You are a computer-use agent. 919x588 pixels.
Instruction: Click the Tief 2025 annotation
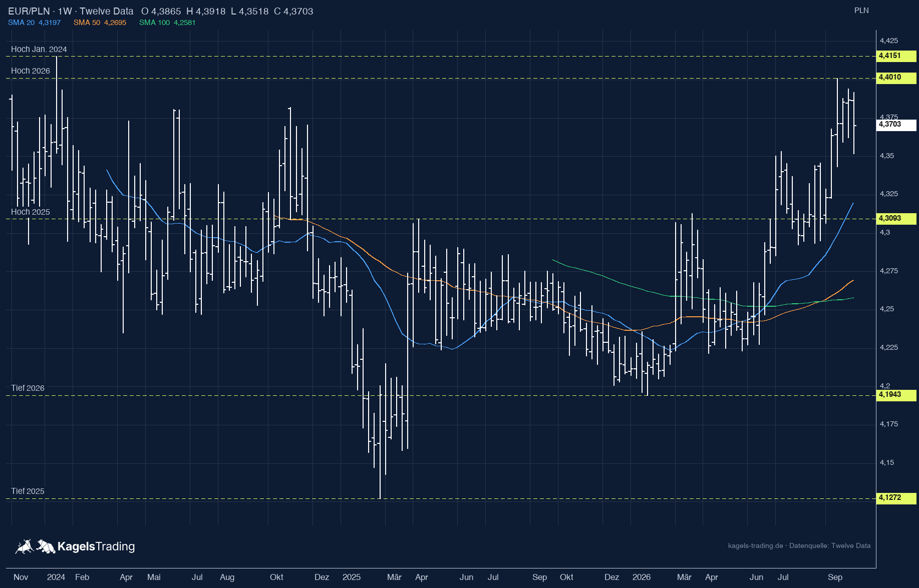click(x=28, y=491)
